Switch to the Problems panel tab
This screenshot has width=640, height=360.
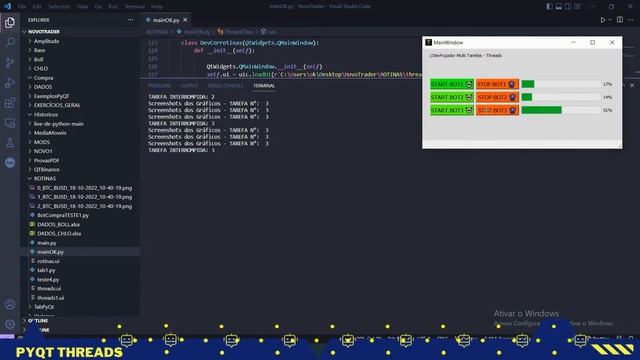pyautogui.click(x=159, y=86)
